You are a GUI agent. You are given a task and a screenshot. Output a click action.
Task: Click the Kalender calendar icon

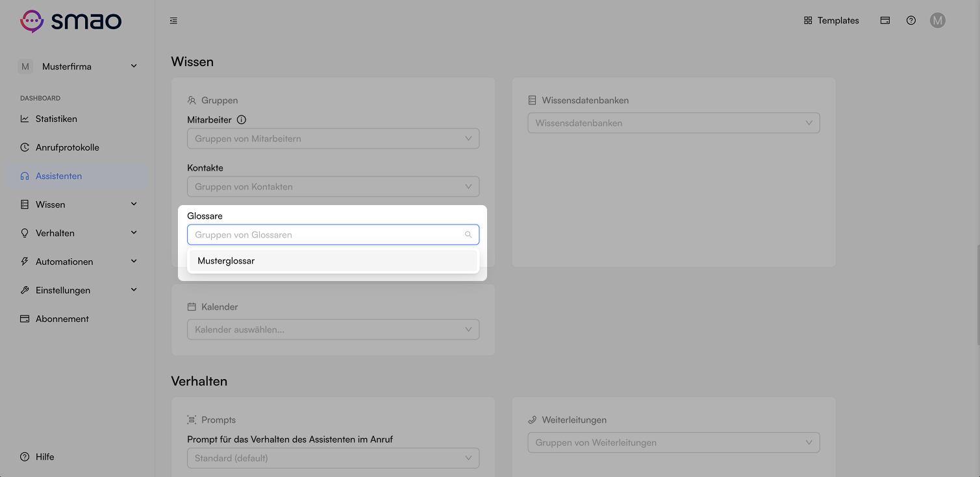(x=192, y=307)
